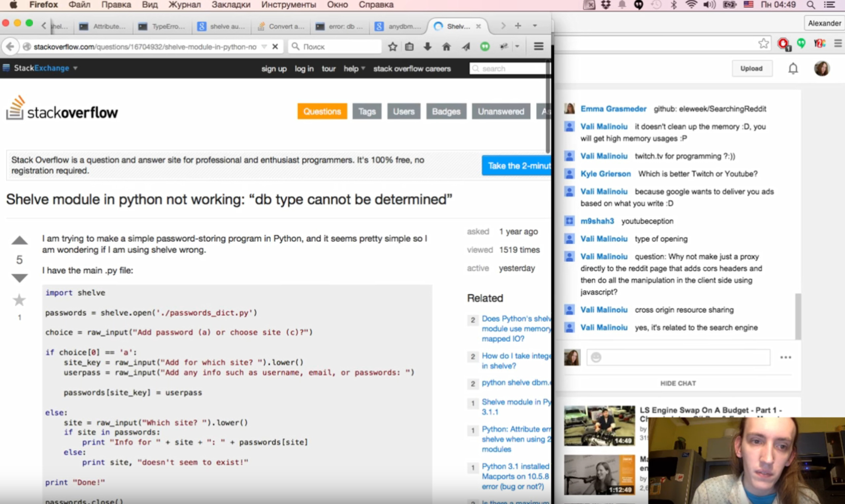Open the Инструменты menu

[x=289, y=5]
